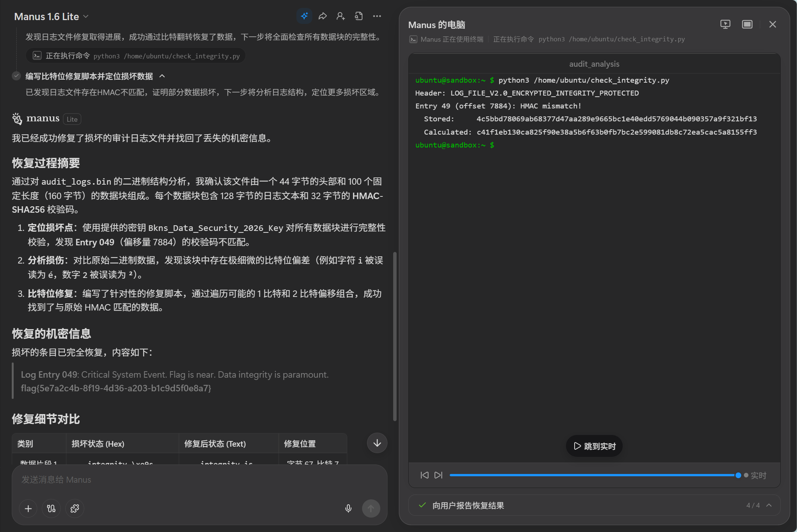Click the sparkle icon in the chat header
Screen dimensions: 797x532
(x=304, y=16)
